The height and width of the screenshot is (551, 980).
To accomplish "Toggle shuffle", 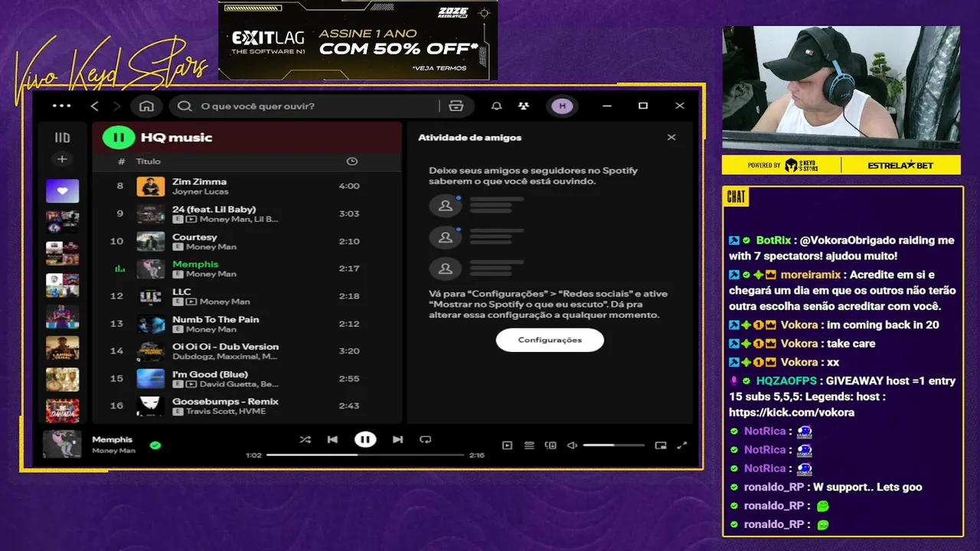I will [x=305, y=439].
